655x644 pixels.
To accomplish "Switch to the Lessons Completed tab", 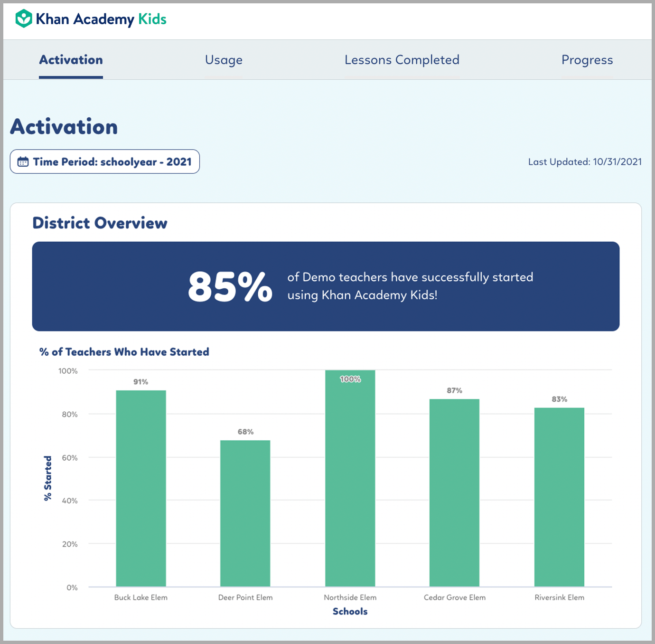I will [x=402, y=60].
